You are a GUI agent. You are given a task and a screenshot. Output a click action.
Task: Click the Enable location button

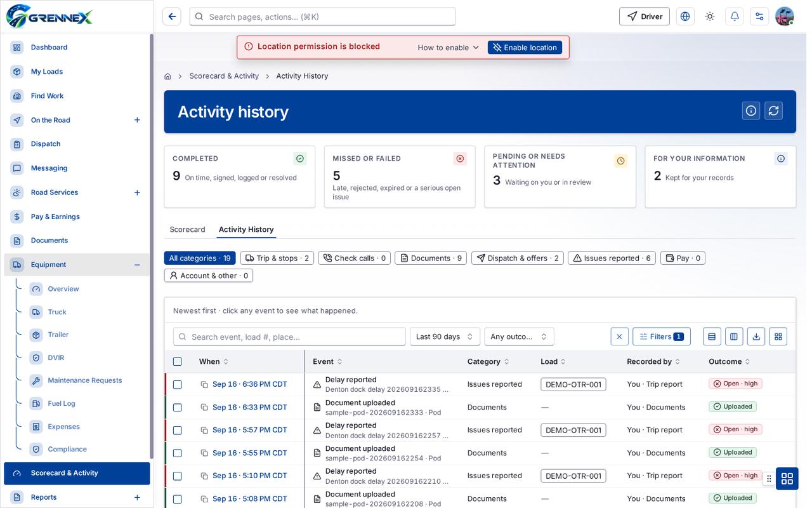(x=525, y=48)
